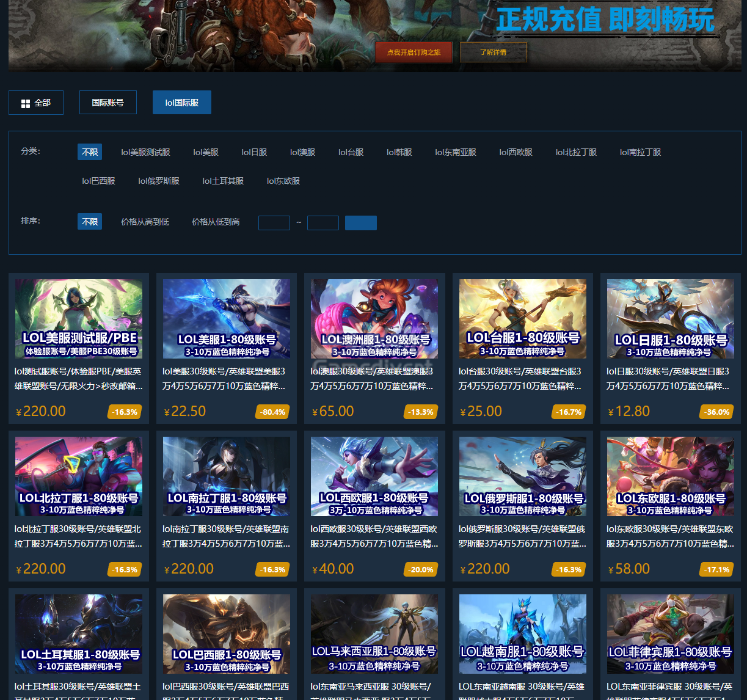
Task: Open the lol测试服账号/体验服PBE title link
Action: (x=79, y=379)
